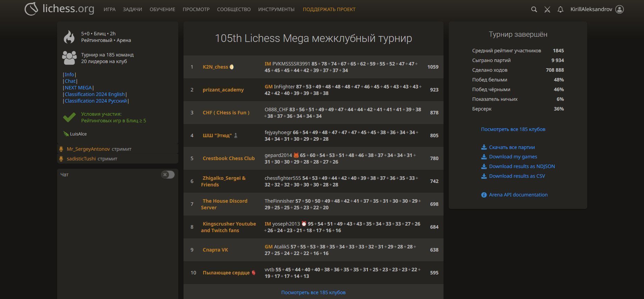644x299 pixels.
Task: Click the team group icon
Action: 69,58
